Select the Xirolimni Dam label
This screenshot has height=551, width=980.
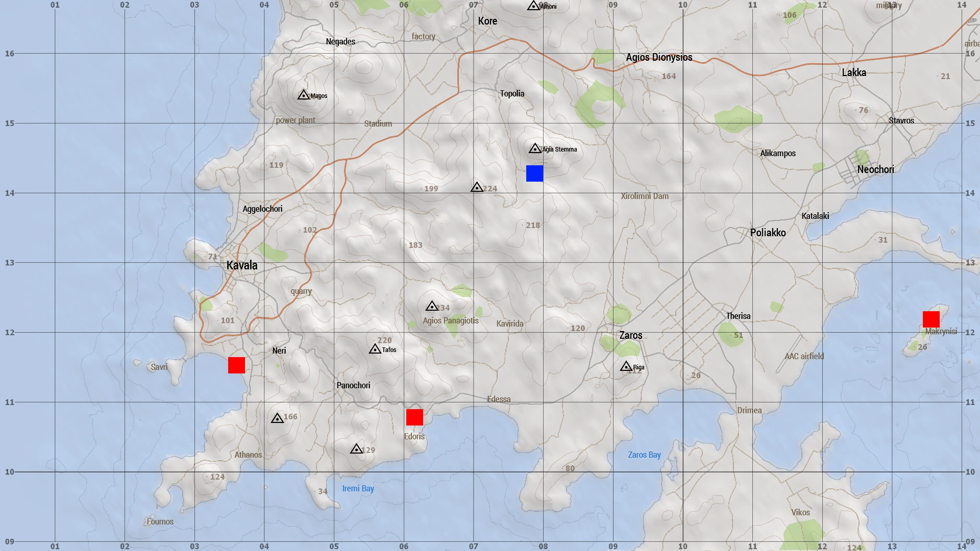tap(645, 196)
